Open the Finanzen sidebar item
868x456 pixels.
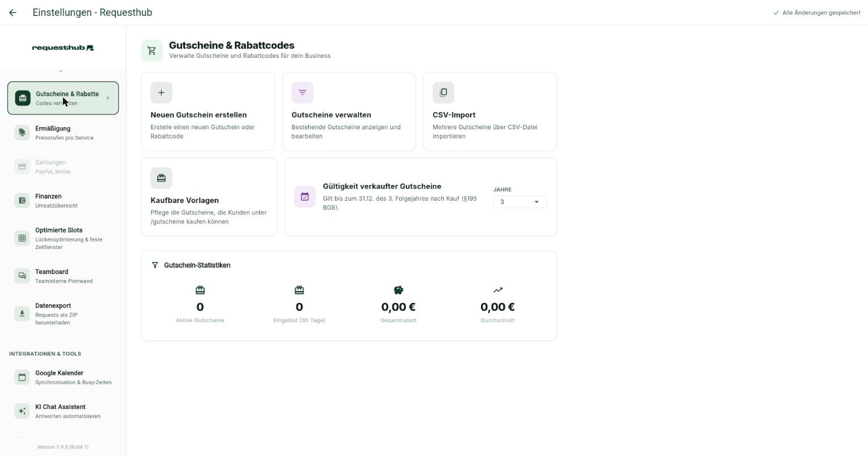(63, 200)
